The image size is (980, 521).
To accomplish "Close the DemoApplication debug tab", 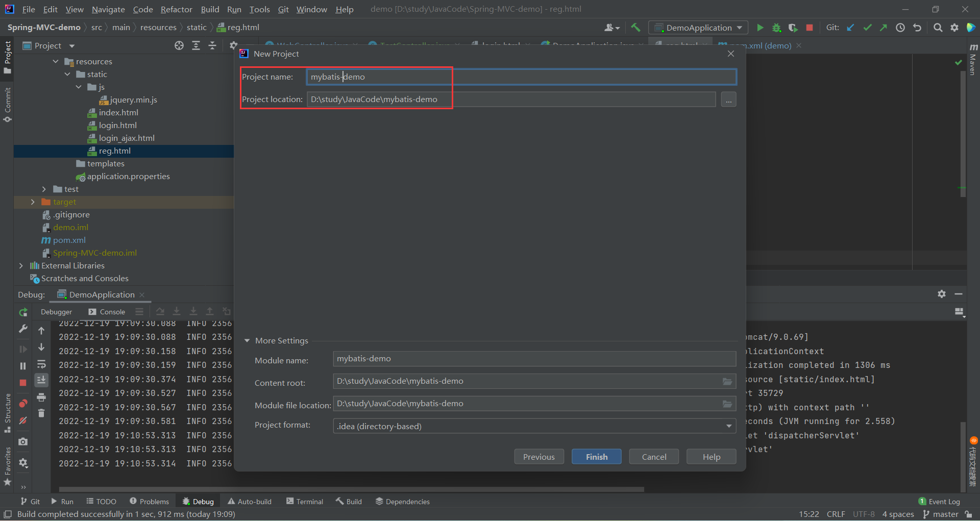I will [x=142, y=295].
